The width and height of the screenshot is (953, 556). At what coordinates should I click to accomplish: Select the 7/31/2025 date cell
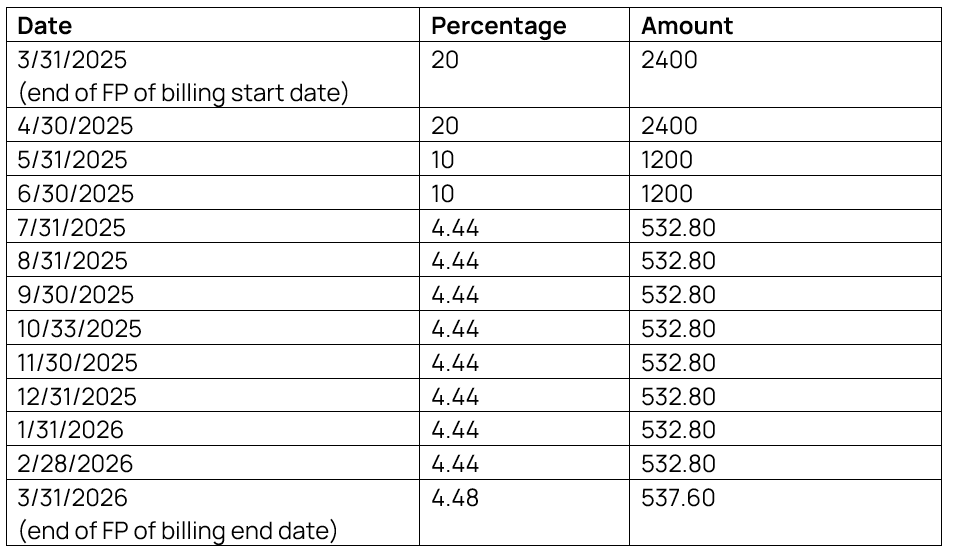(x=72, y=228)
